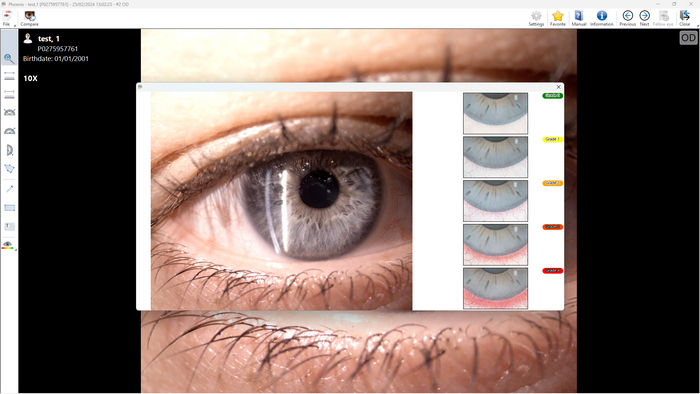The image size is (700, 394).
Task: Choose the Grade 3 reference thumbnail
Action: 496,245
